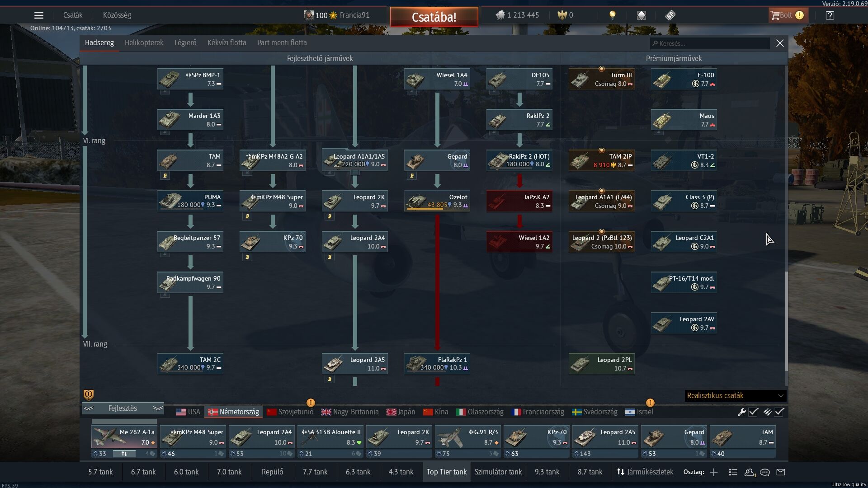The image size is (868, 488).
Task: Select the FlaRakPz 1 vehicle card
Action: click(437, 364)
